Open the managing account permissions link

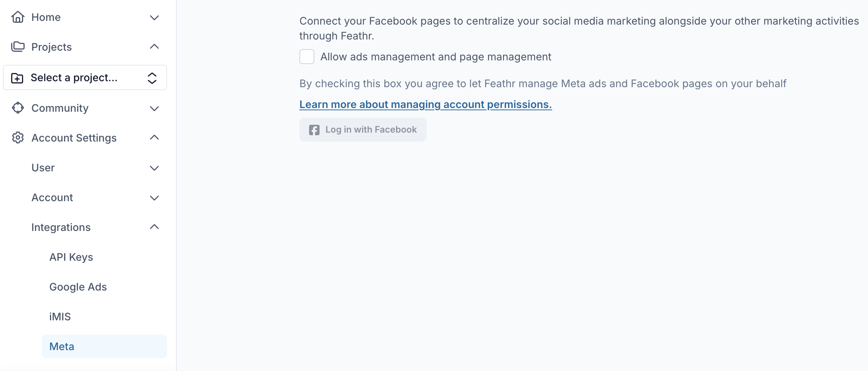point(425,104)
